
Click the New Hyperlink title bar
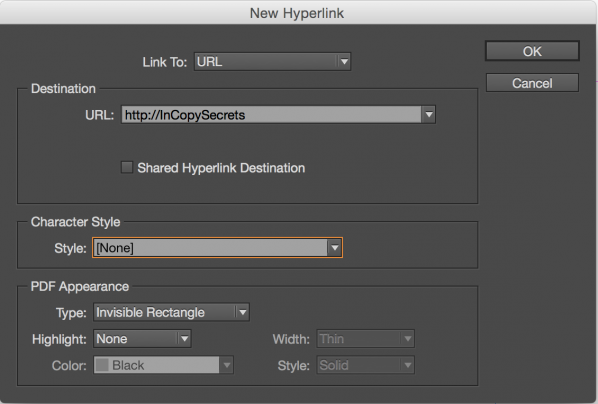pos(297,13)
